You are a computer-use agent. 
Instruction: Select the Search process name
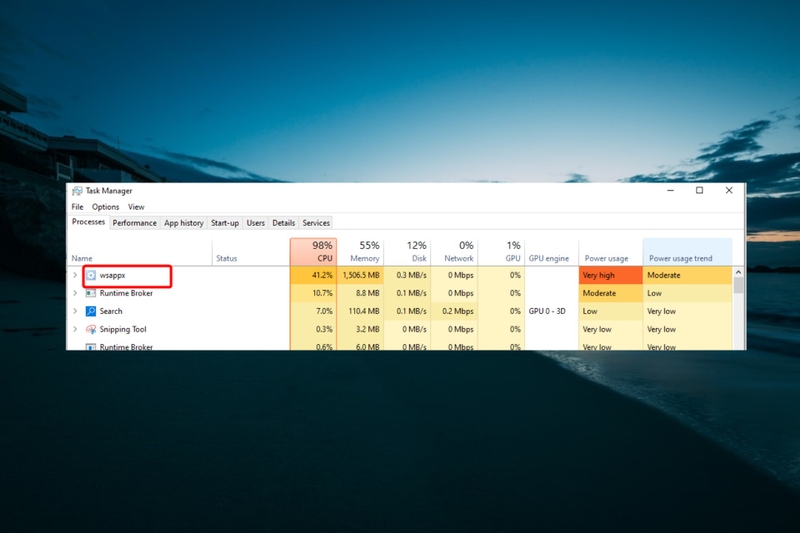(x=111, y=311)
